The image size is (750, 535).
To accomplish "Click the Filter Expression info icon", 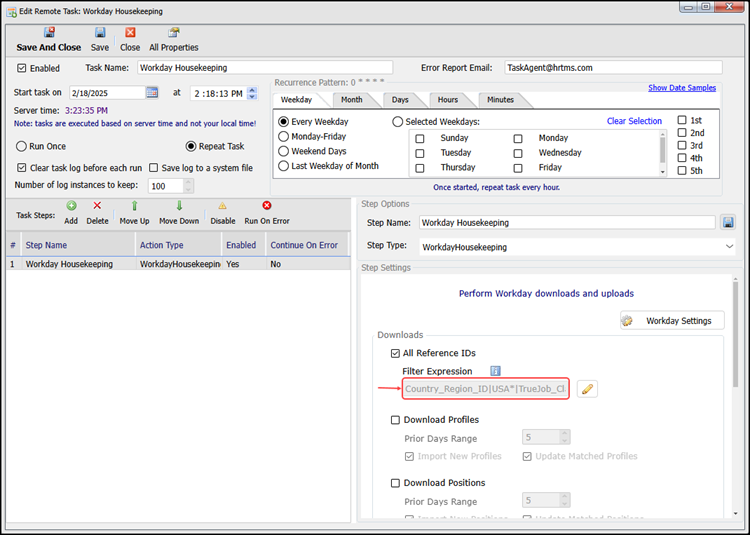I will tap(496, 371).
